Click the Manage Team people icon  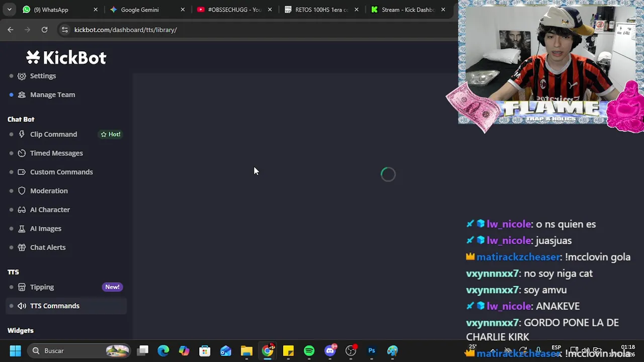[x=22, y=95]
